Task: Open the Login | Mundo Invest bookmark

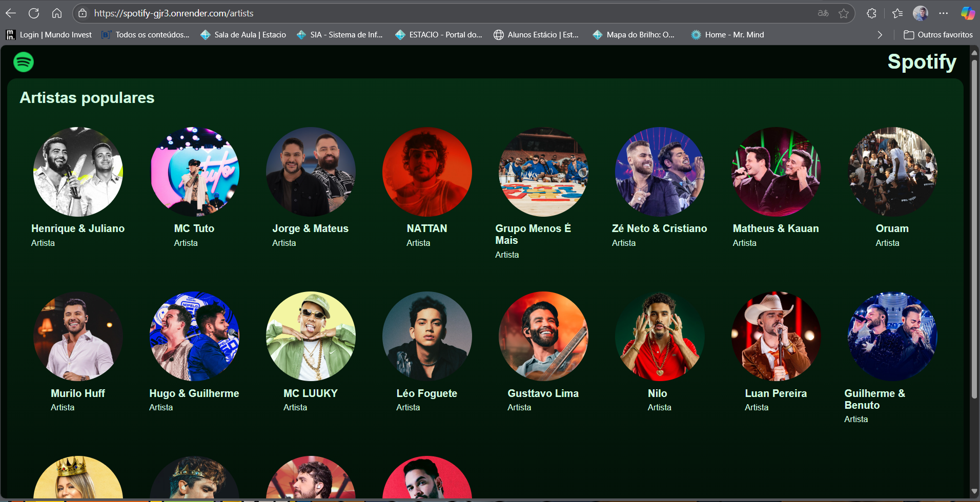Action: (x=49, y=35)
